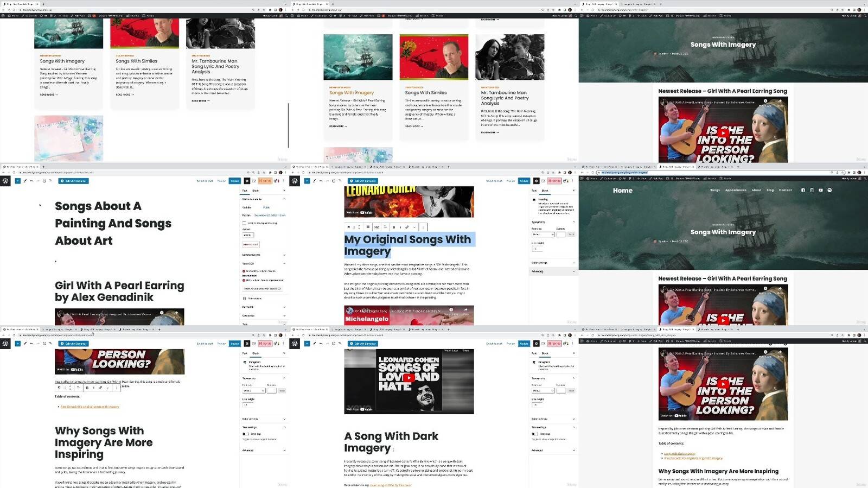Select the Tools pencil icon in the Songs About A Painting editor
Viewport: 868px width, 488px height.
25,181
